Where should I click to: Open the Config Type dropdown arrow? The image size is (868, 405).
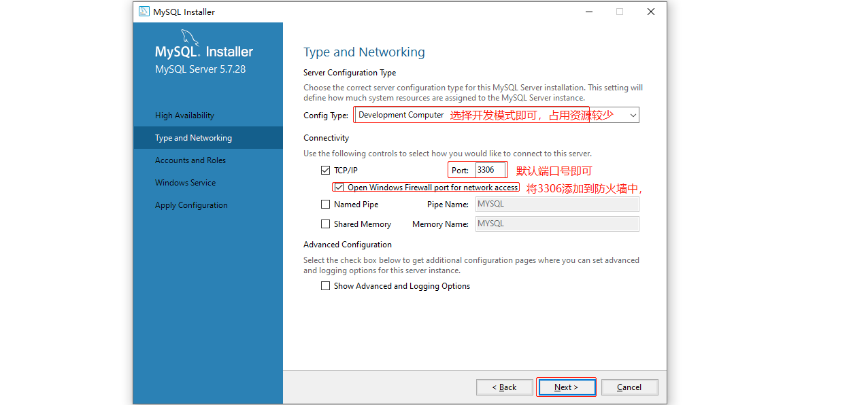pyautogui.click(x=633, y=116)
